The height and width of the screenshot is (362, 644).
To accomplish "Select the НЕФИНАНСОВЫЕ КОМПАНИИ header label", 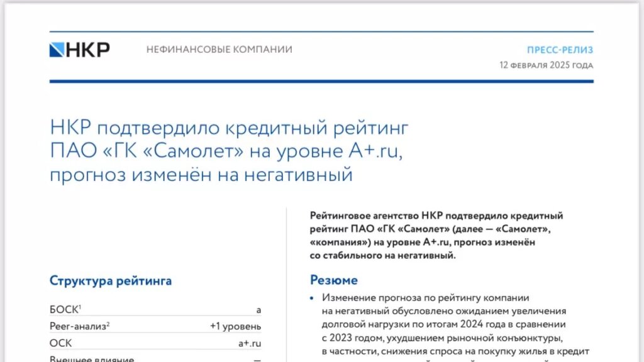I will pos(219,50).
